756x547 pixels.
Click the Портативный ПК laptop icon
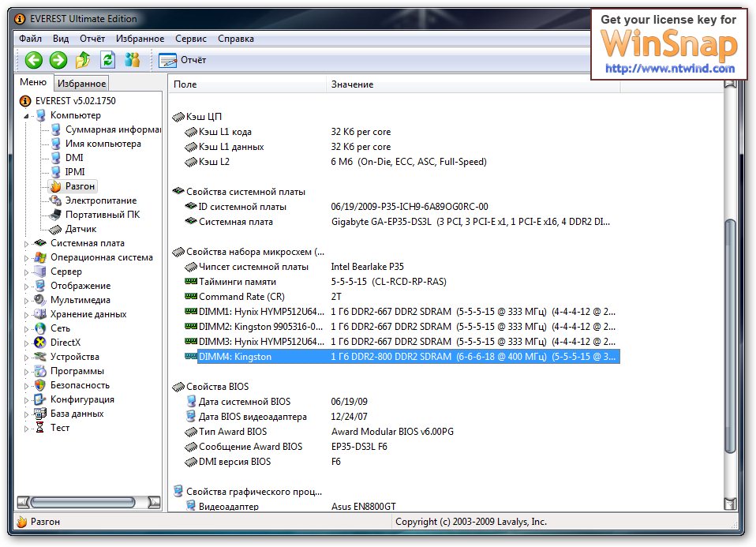tap(56, 215)
